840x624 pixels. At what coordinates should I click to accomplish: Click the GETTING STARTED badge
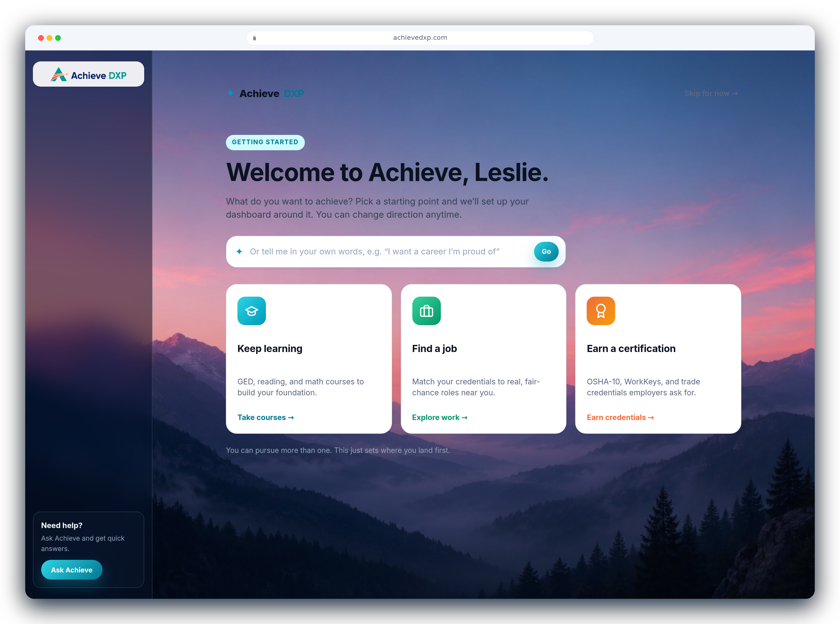click(265, 142)
